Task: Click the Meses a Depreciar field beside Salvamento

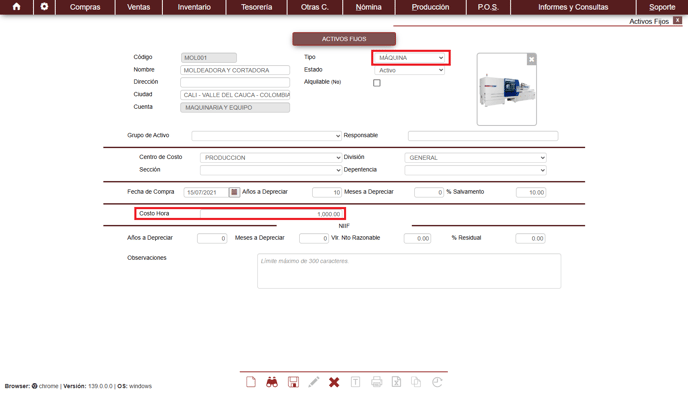Action: click(x=429, y=192)
